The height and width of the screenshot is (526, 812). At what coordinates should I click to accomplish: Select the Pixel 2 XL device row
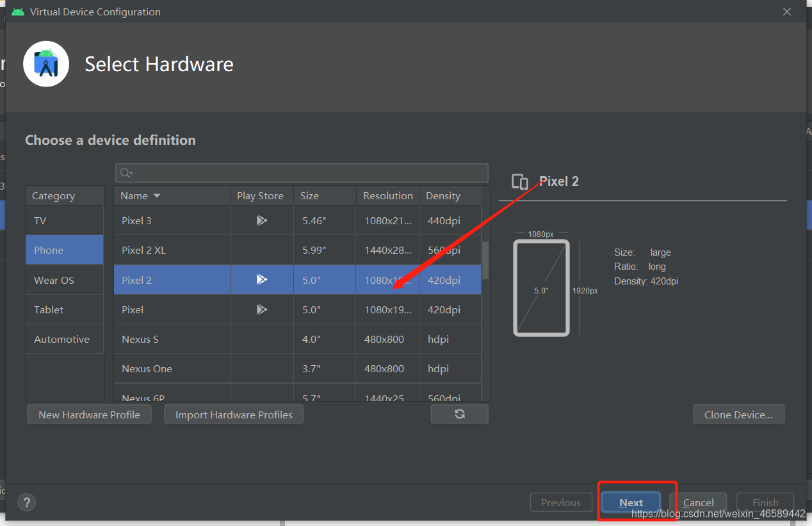[297, 250]
